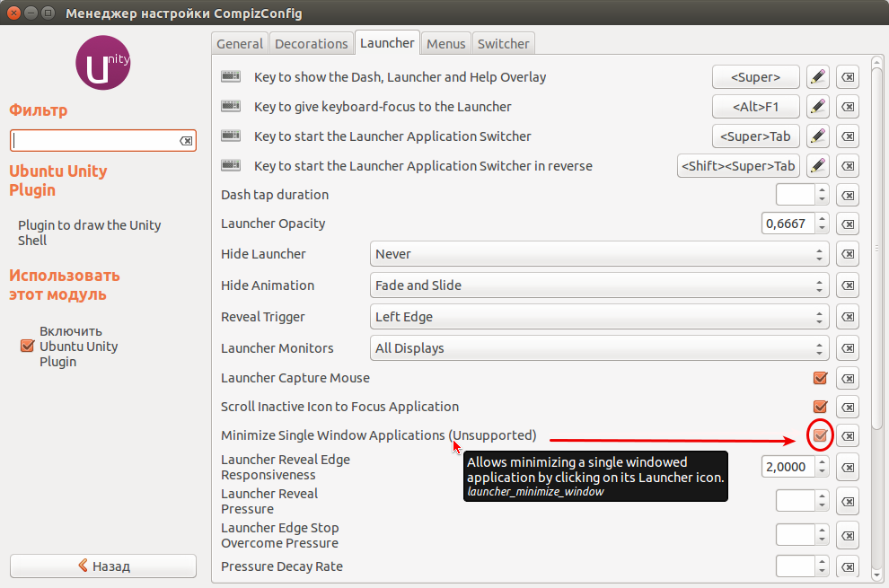Viewport: 889px width, 588px height.
Task: Disable Scroll Inactive Icon to Focus Application
Action: coord(820,407)
